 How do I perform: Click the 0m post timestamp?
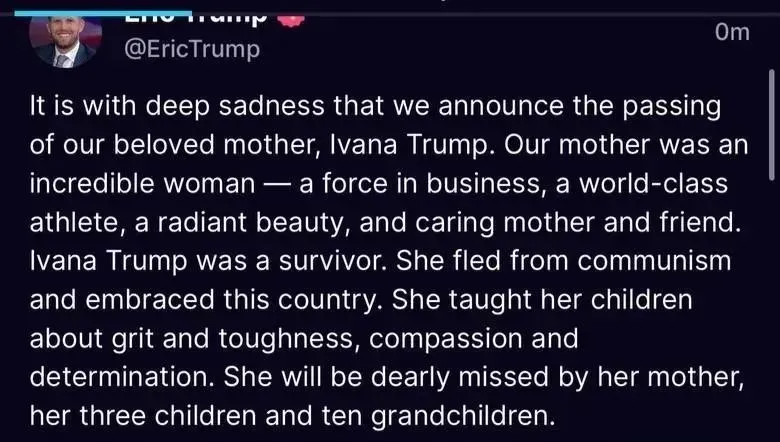(x=732, y=32)
